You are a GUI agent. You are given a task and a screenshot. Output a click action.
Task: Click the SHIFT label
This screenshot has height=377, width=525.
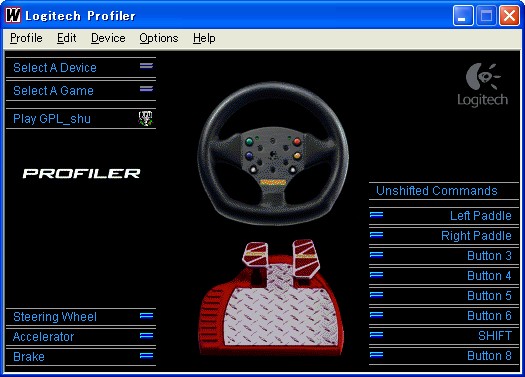(495, 335)
